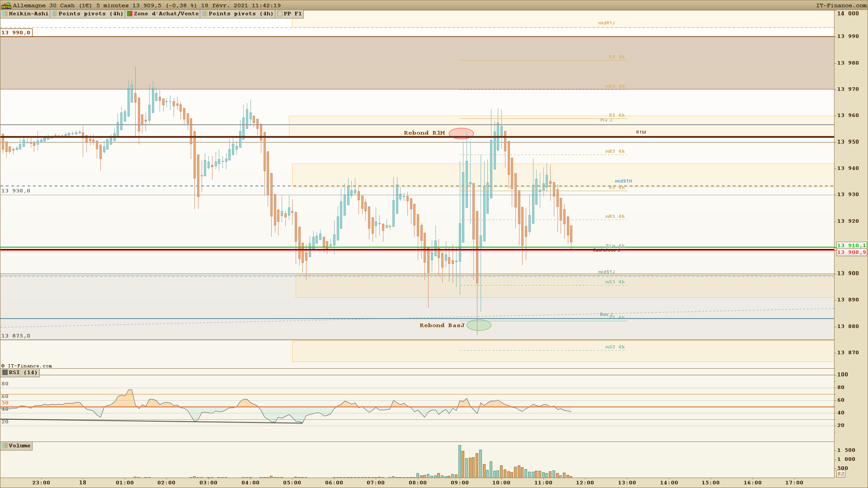Click the Volume panel label

(x=19, y=446)
